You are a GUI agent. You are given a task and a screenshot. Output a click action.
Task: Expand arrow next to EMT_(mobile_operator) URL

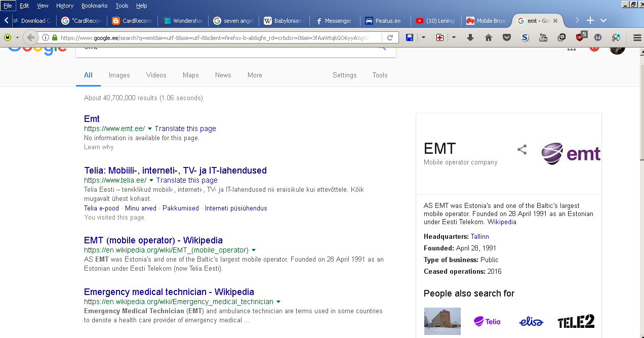(253, 250)
